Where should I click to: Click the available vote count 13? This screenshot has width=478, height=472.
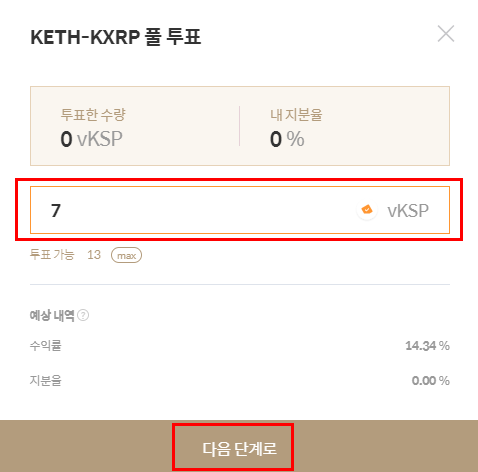[x=94, y=255]
